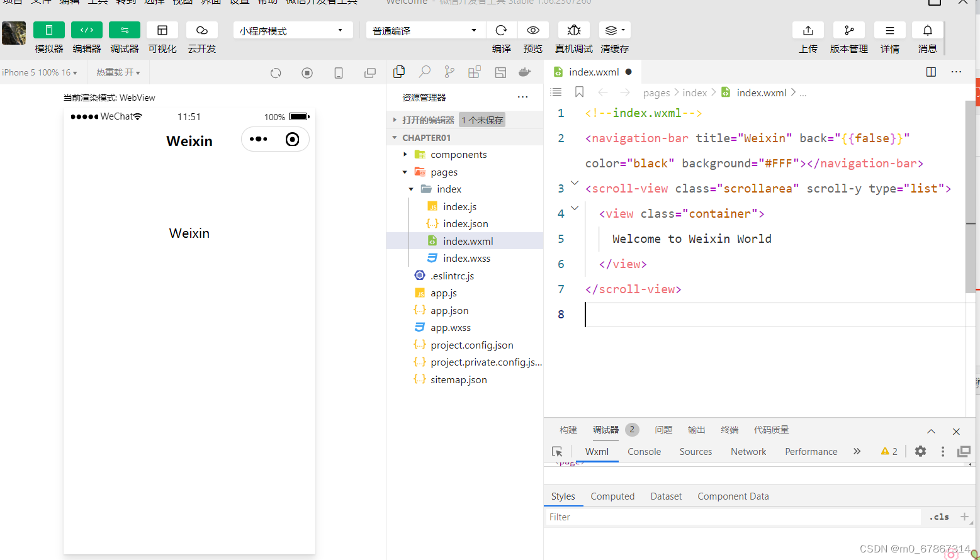Click the Preview eye icon
Image resolution: width=980 pixels, height=560 pixels.
click(x=533, y=30)
